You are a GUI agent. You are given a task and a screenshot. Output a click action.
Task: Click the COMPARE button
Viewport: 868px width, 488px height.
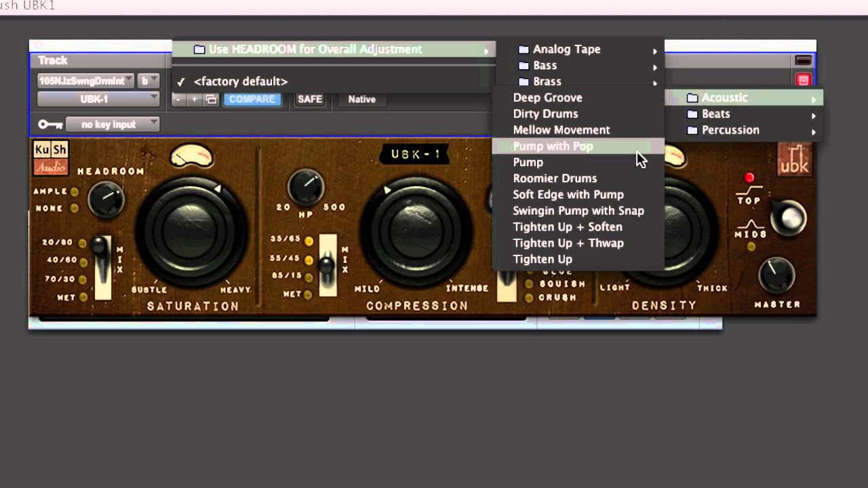tap(252, 99)
